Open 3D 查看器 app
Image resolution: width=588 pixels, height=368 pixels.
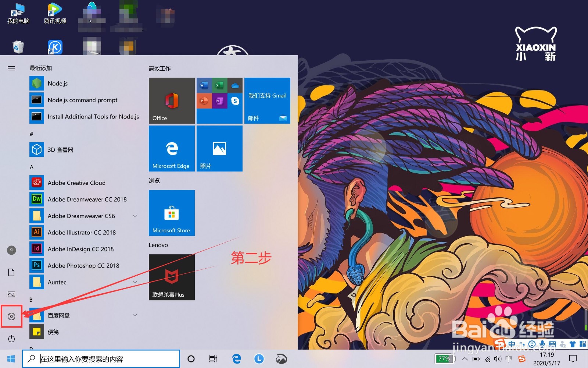[x=85, y=150]
